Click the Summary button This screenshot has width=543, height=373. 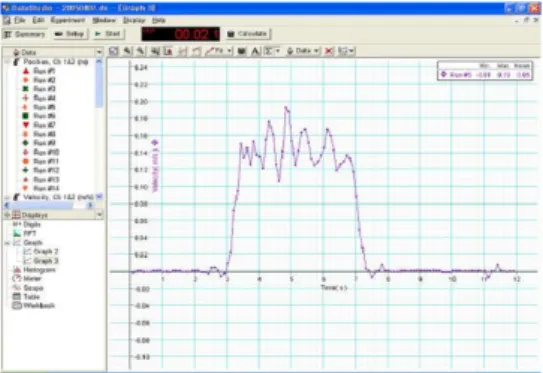pos(25,34)
